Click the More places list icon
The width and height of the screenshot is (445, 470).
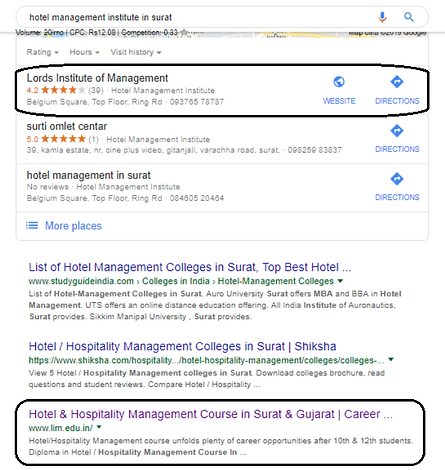[x=32, y=226]
